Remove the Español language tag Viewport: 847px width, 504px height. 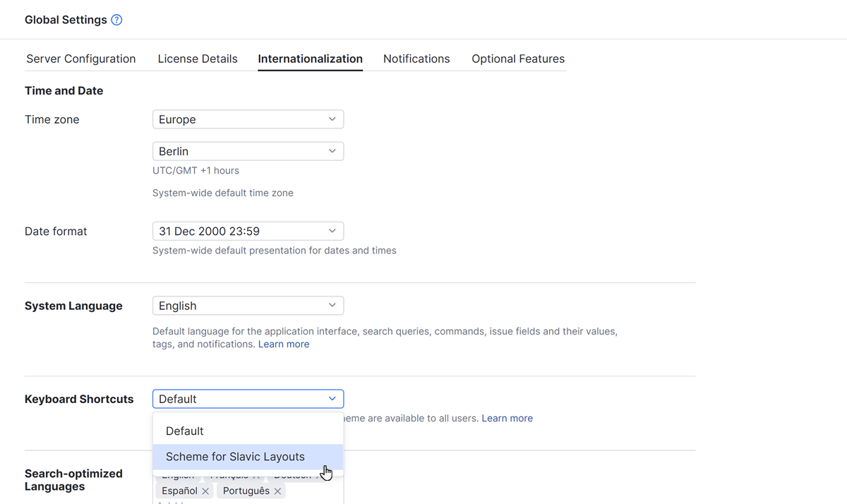(x=205, y=491)
